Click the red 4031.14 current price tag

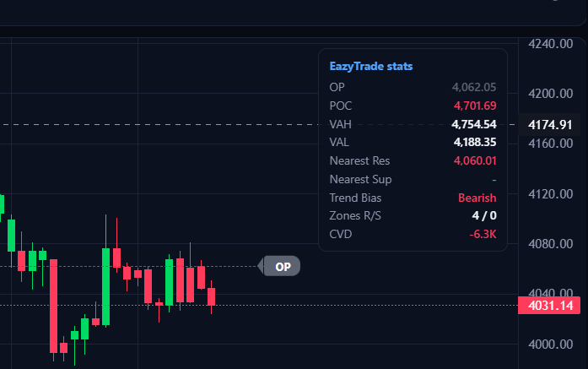(549, 305)
